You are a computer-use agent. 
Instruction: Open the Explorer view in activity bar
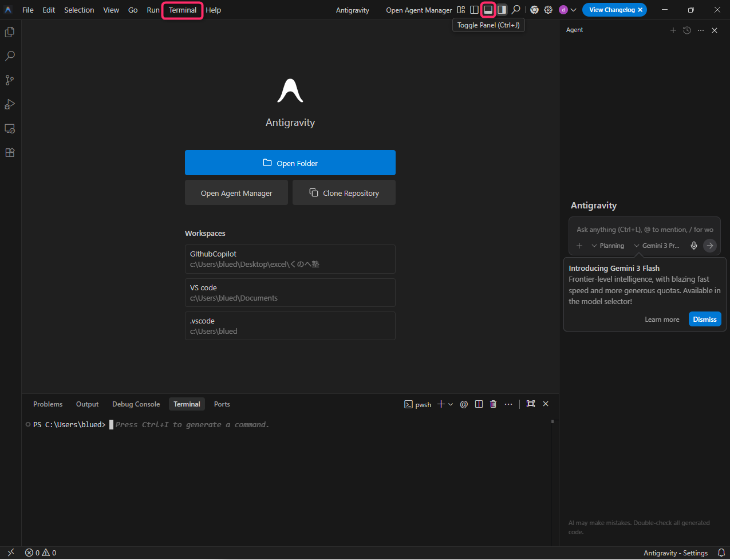coord(10,33)
